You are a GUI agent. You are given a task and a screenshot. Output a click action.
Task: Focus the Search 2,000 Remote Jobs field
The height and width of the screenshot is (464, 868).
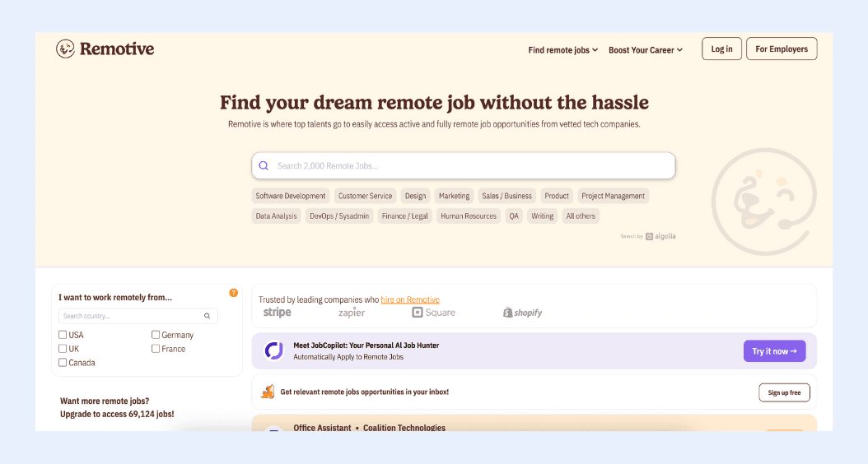[x=464, y=166]
